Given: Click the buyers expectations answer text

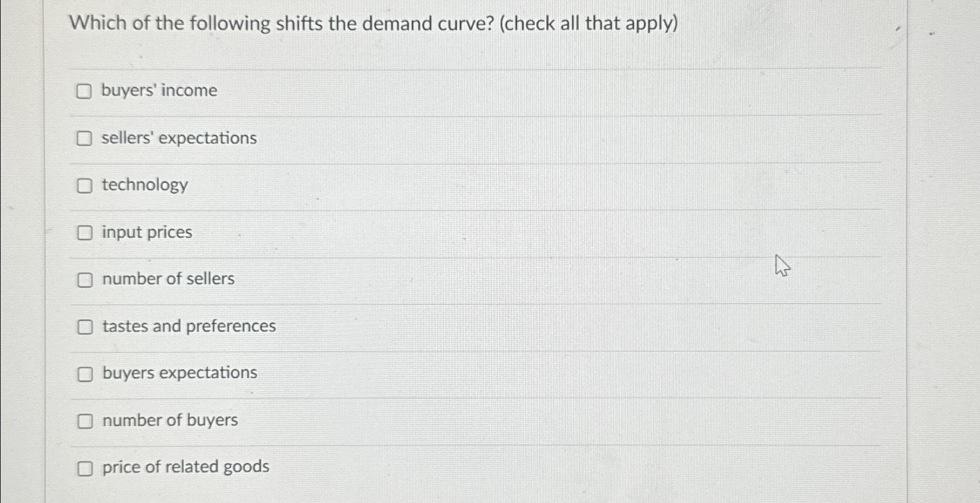Looking at the screenshot, I should tap(178, 373).
